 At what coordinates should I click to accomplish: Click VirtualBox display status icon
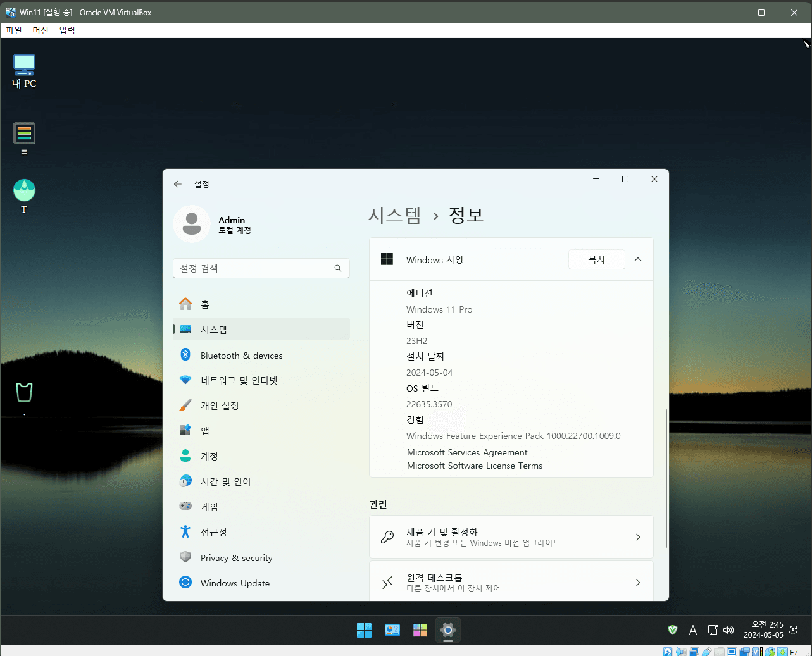[732, 652]
